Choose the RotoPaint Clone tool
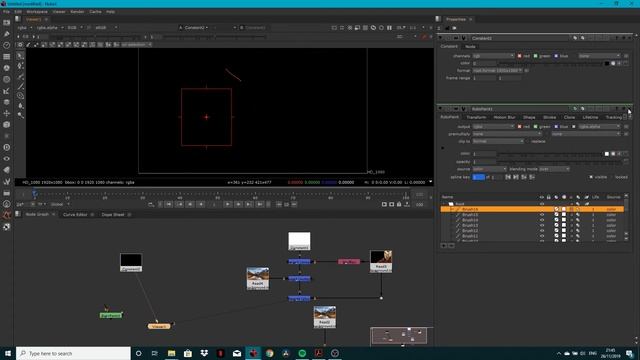640x360 pixels. tap(20, 96)
